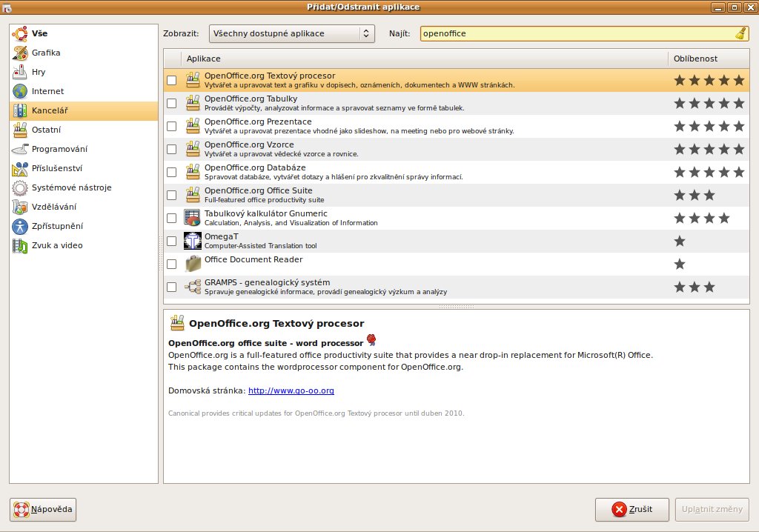This screenshot has width=759, height=532.
Task: Select the Tabulkový kalkulátor Gnumeric row title
Action: tap(266, 213)
